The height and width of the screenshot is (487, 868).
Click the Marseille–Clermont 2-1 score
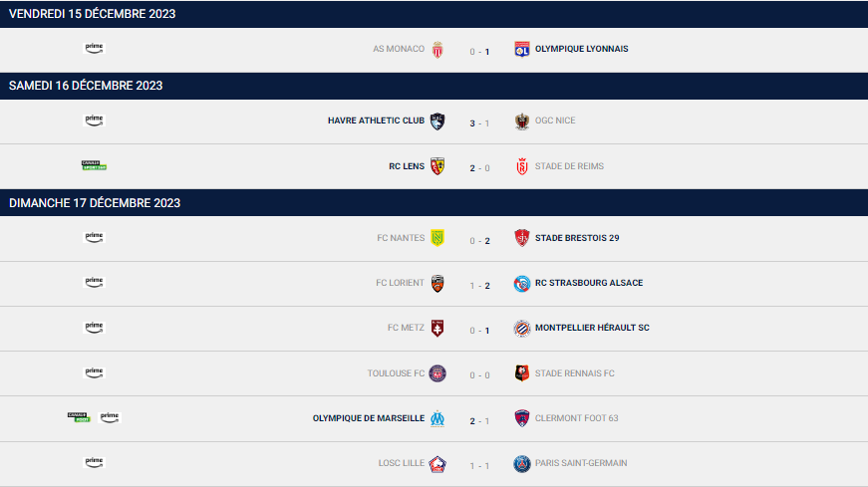pos(479,419)
